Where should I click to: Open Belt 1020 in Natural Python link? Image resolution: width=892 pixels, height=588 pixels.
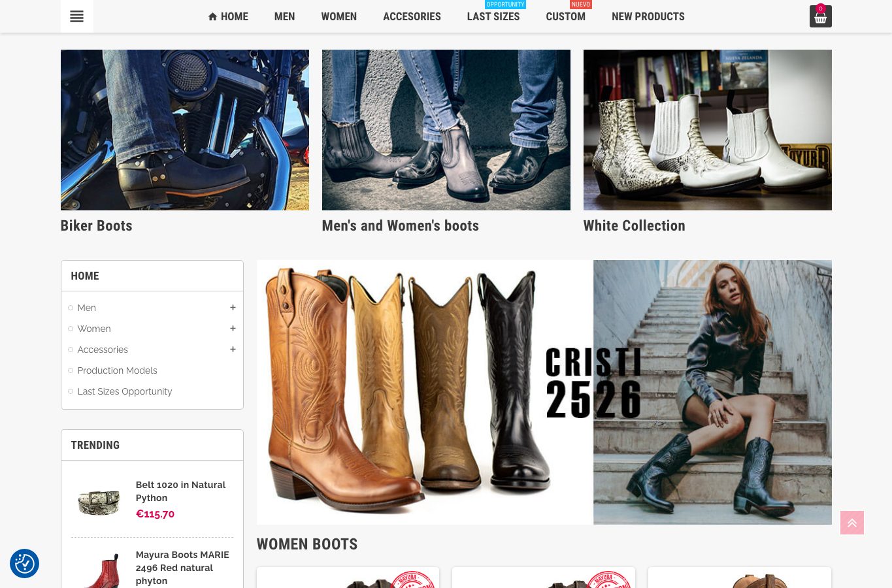point(180,491)
